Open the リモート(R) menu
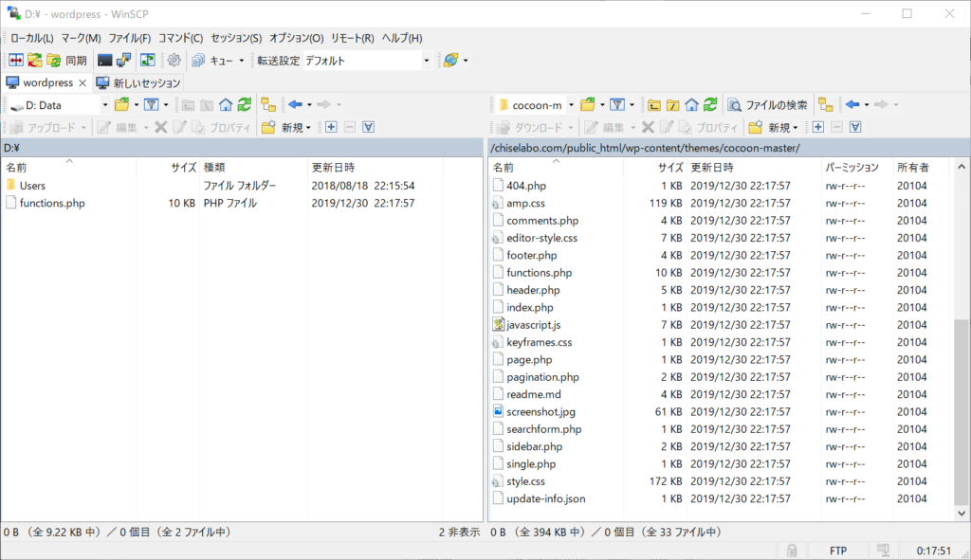Screen dimensions: 971x560 click(352, 38)
